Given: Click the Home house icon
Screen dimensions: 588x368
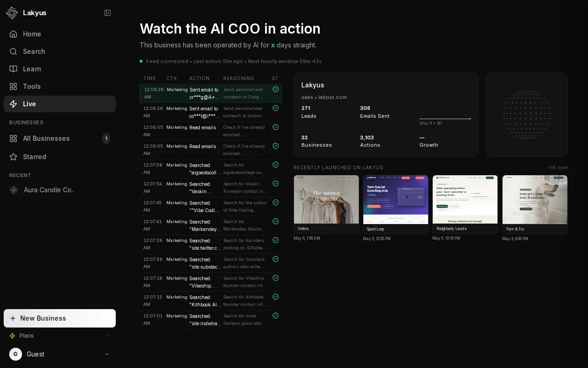Looking at the screenshot, I should click(13, 34).
